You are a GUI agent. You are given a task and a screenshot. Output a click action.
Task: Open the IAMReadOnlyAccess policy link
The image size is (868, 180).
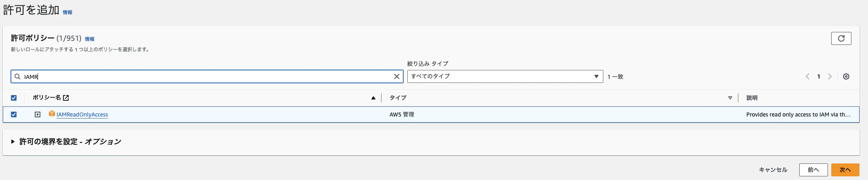point(82,114)
